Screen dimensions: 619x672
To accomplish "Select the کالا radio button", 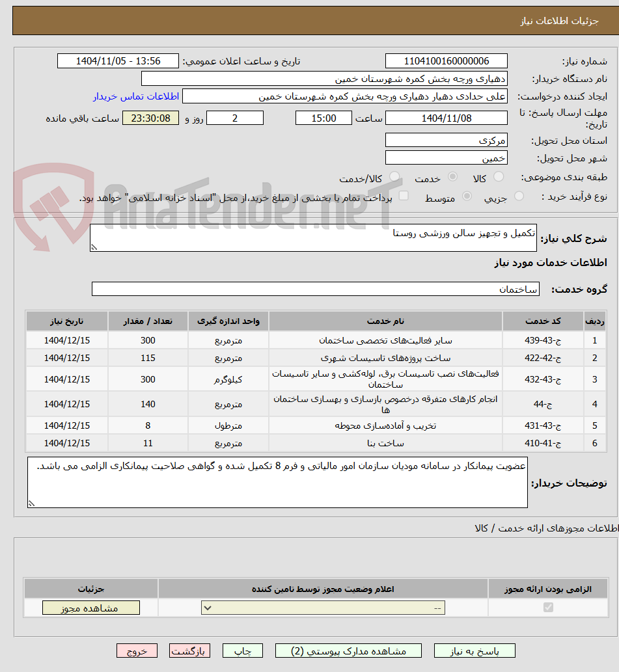I will click(499, 176).
